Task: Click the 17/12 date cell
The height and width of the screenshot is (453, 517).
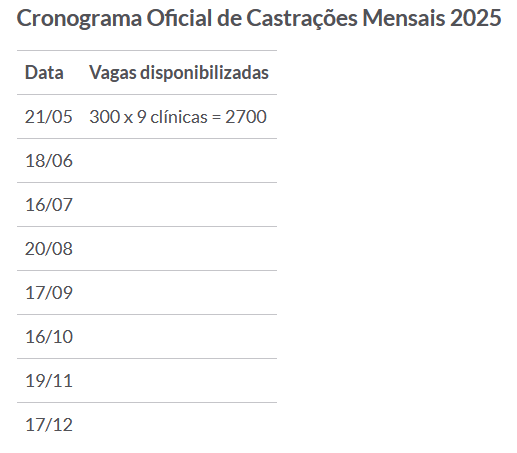Action: (x=49, y=425)
